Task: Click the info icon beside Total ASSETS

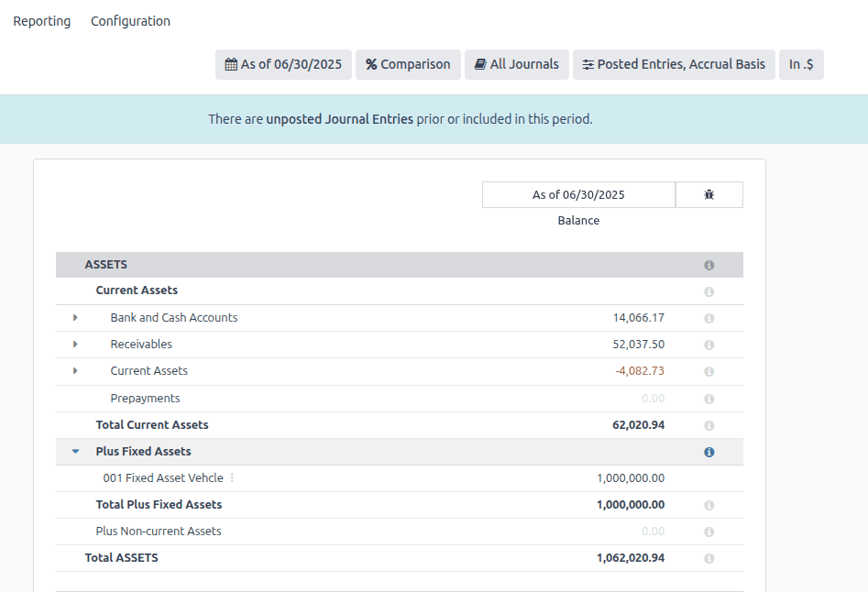Action: point(709,558)
